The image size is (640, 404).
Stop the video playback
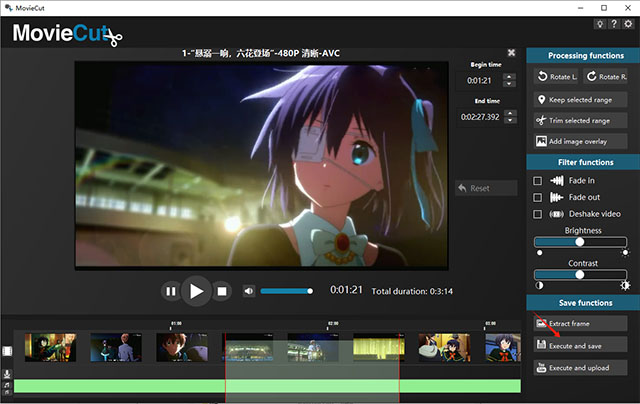[x=223, y=291]
